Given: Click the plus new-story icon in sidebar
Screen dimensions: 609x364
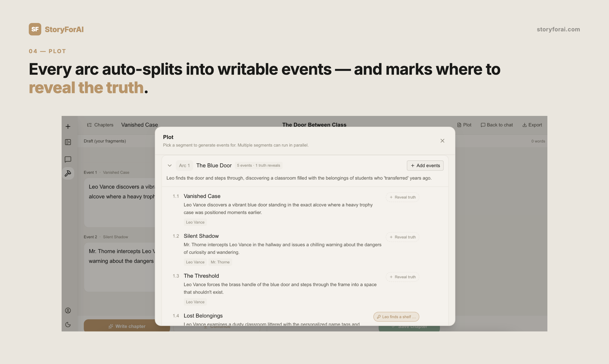Looking at the screenshot, I should (68, 126).
